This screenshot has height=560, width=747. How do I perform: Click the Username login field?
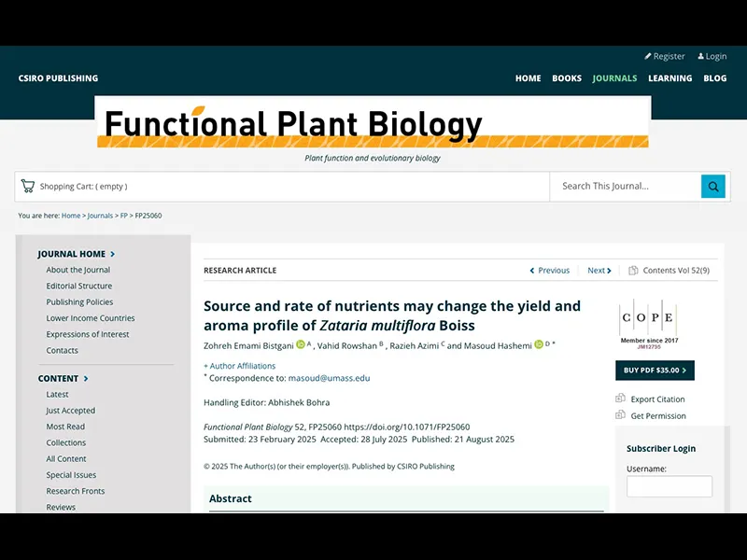(x=669, y=486)
